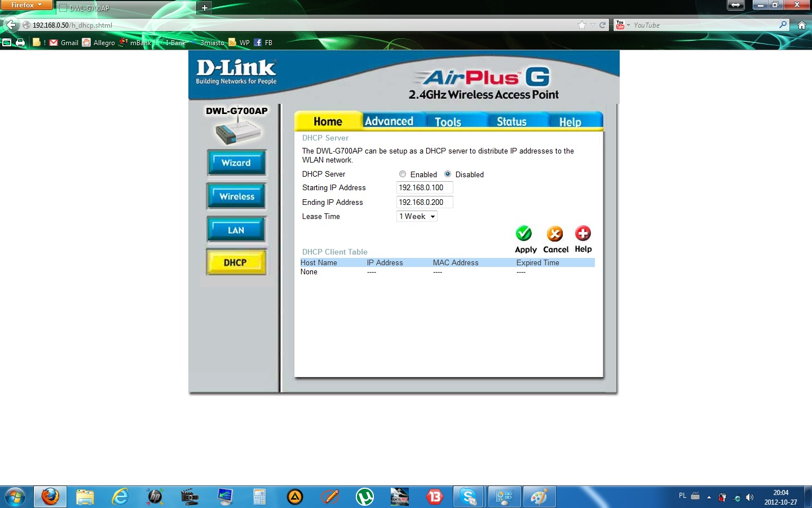Open the FB Facebook bookmark
The width and height of the screenshot is (812, 508).
[263, 42]
